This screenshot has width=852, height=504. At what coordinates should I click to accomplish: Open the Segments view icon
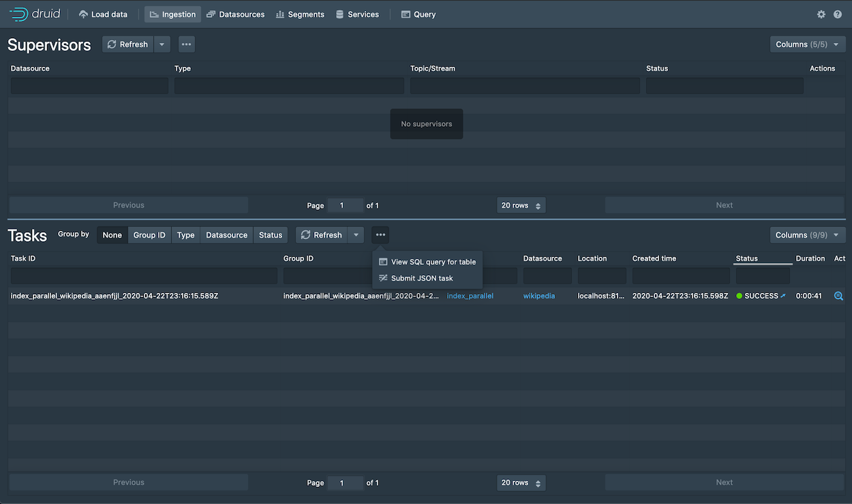pyautogui.click(x=281, y=14)
